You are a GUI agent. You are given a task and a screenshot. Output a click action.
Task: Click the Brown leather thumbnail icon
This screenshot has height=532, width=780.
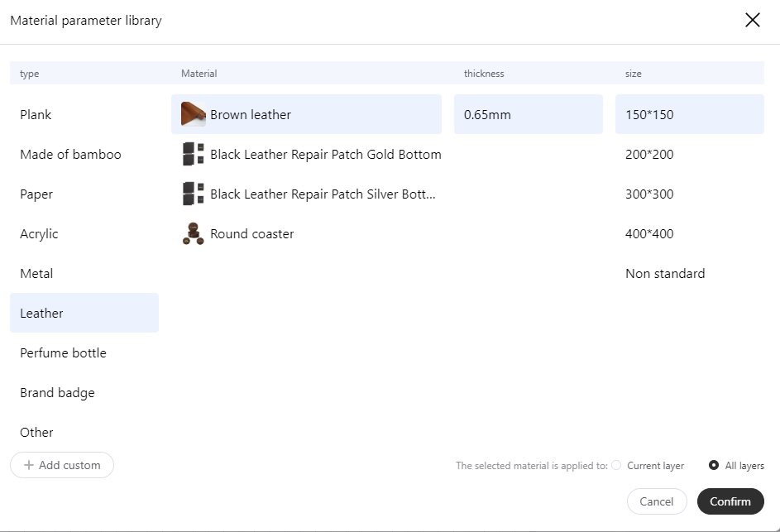tap(193, 114)
